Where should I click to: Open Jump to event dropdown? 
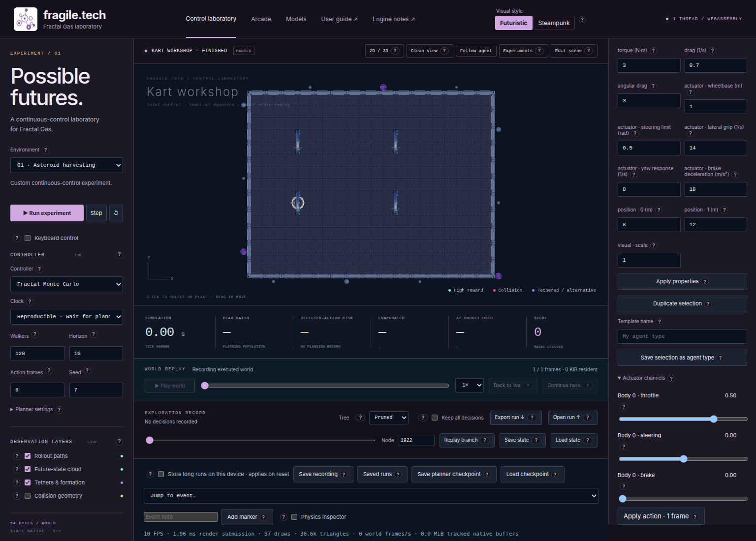371,496
